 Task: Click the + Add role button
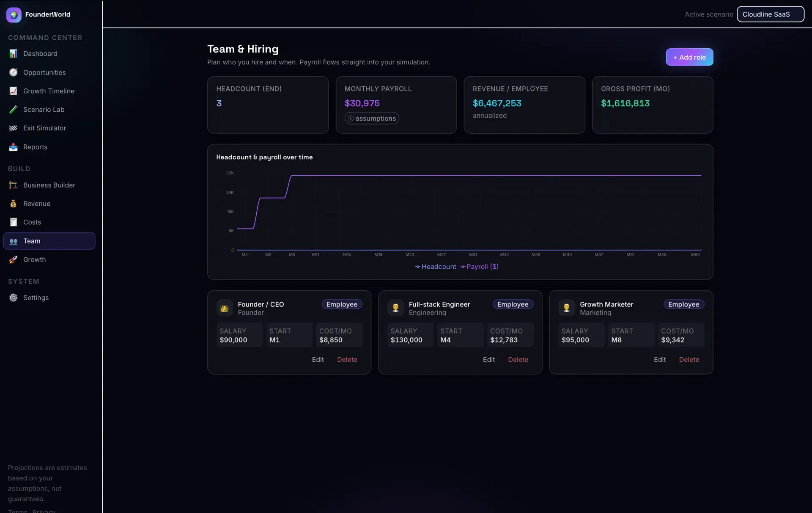click(689, 57)
